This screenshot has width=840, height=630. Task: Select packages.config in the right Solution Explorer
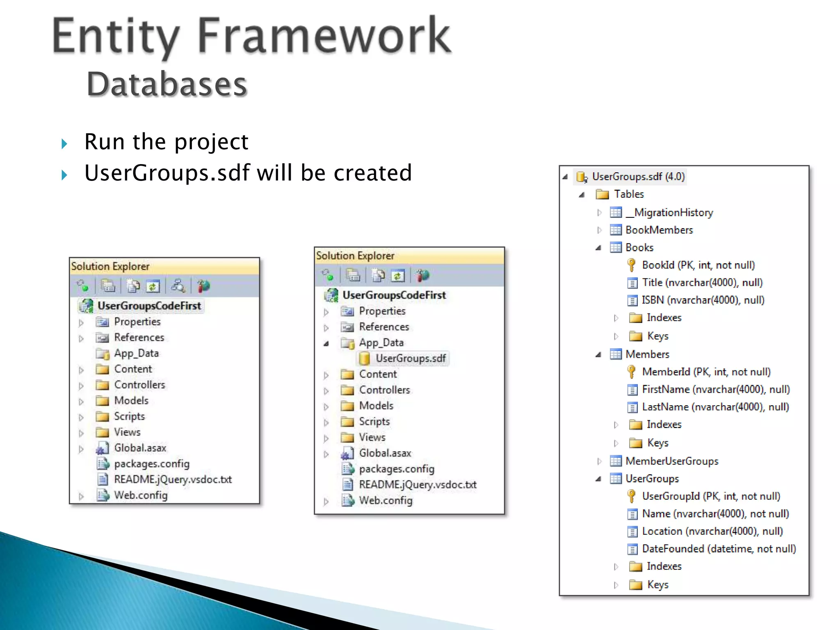[396, 469]
